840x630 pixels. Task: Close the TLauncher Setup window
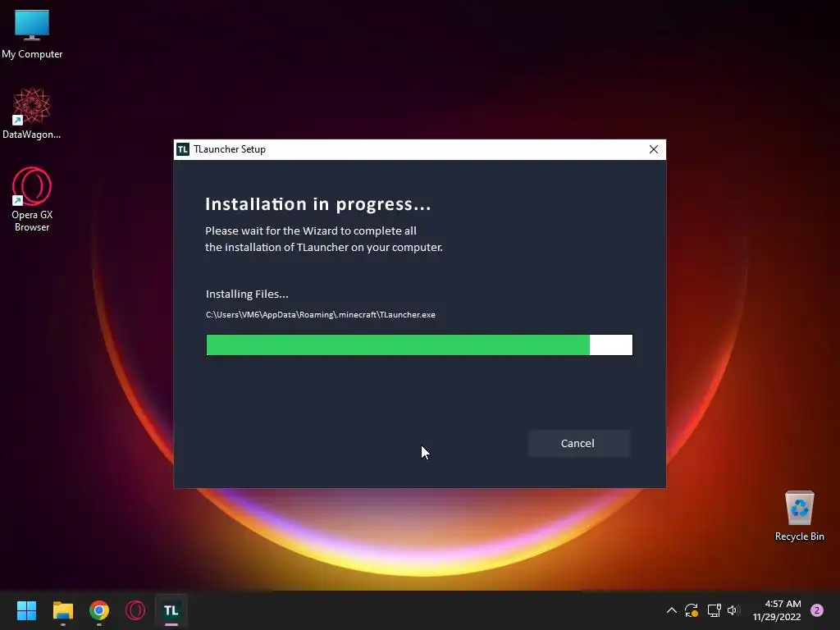(653, 149)
